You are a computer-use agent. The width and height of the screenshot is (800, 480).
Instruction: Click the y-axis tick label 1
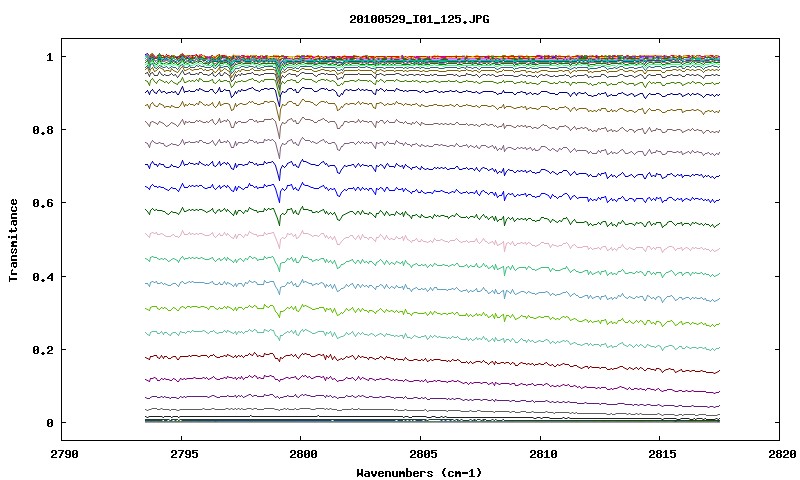coord(49,57)
